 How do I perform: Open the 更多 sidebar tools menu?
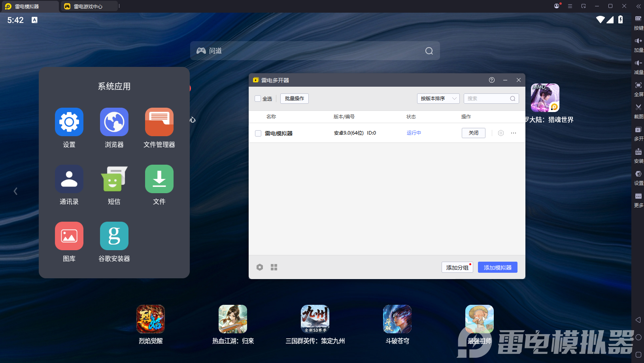638,200
